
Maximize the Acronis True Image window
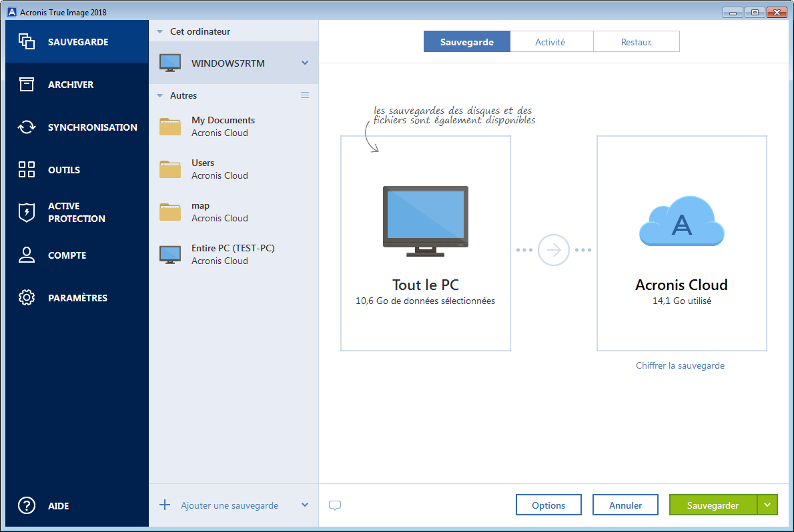click(755, 12)
